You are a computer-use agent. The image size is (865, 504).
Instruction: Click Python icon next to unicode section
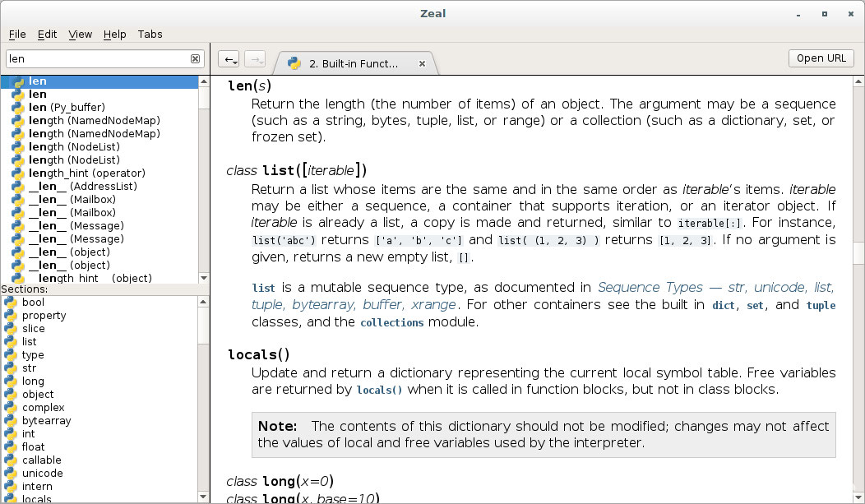click(11, 474)
